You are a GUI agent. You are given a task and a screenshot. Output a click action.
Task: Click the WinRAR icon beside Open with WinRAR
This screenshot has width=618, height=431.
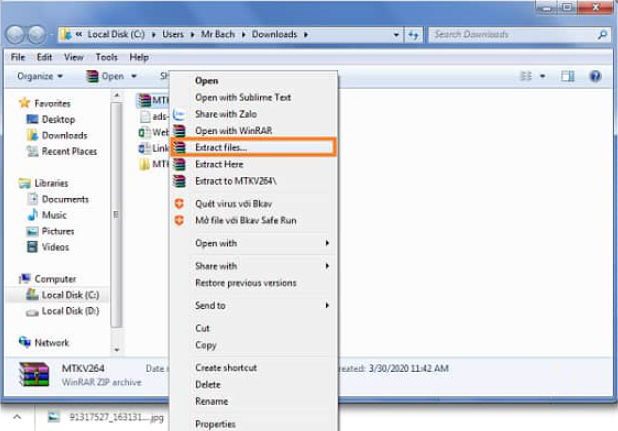[x=180, y=130]
